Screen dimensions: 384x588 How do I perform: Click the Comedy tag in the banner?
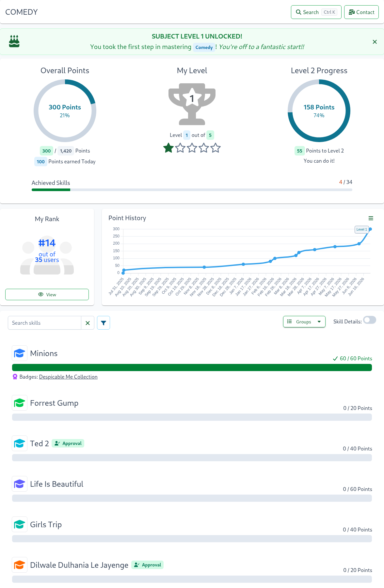pos(204,47)
